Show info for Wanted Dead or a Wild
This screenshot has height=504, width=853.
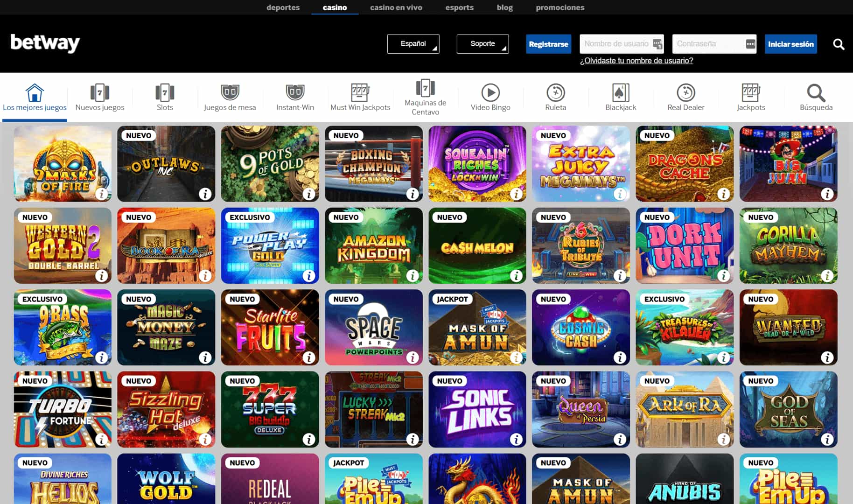[827, 357]
